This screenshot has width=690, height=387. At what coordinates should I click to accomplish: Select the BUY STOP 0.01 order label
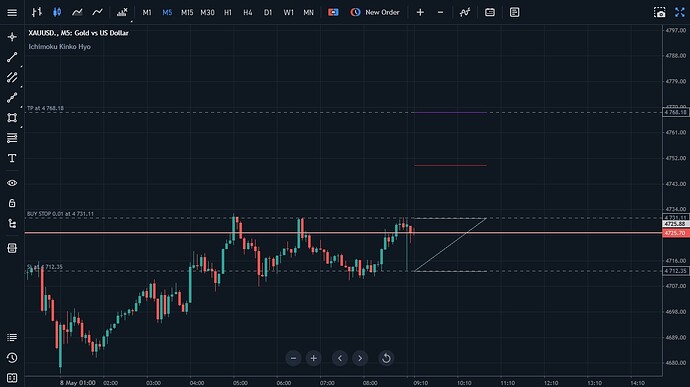tap(60, 214)
